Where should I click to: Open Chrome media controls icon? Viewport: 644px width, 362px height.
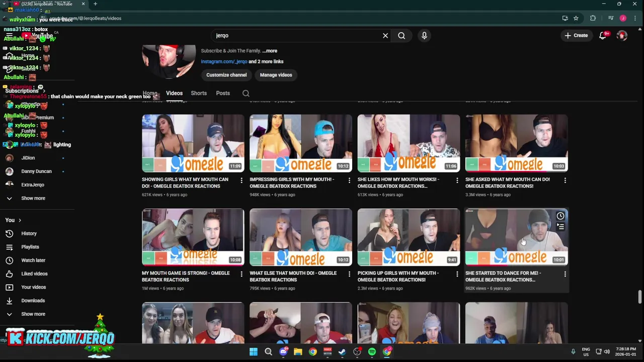click(x=610, y=18)
